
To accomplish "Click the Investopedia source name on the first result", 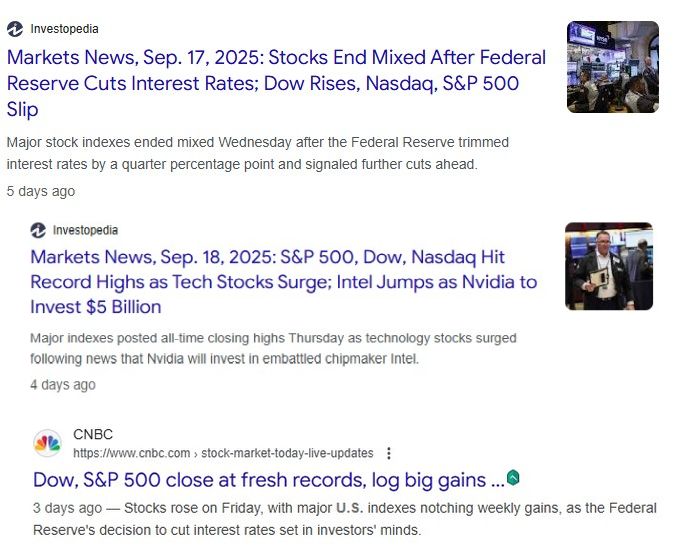I will (65, 29).
